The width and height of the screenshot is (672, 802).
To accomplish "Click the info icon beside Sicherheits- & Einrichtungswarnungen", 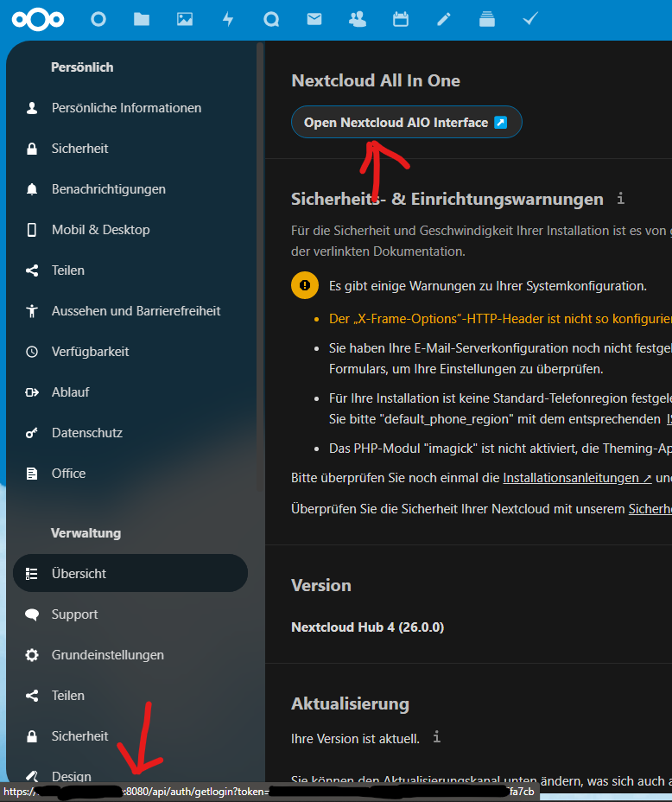I will click(619, 199).
